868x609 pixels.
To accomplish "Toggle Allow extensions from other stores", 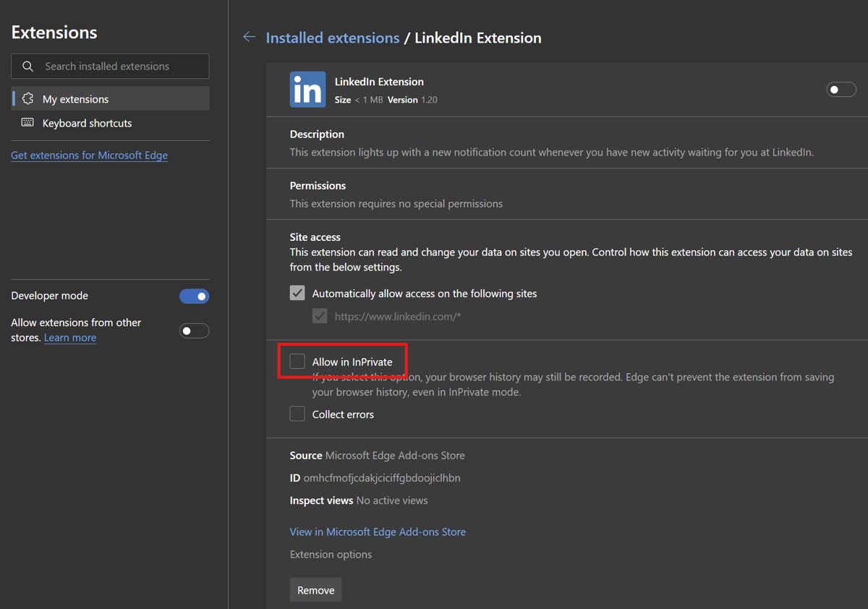I will click(194, 331).
